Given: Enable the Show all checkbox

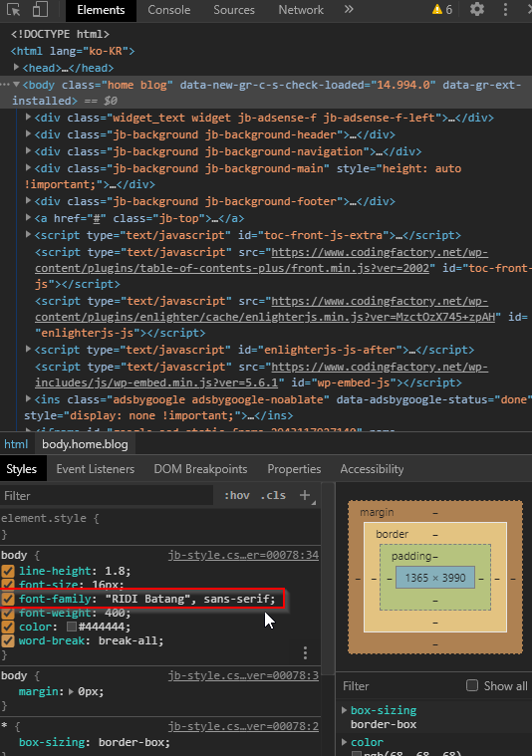Looking at the screenshot, I should coord(472,685).
